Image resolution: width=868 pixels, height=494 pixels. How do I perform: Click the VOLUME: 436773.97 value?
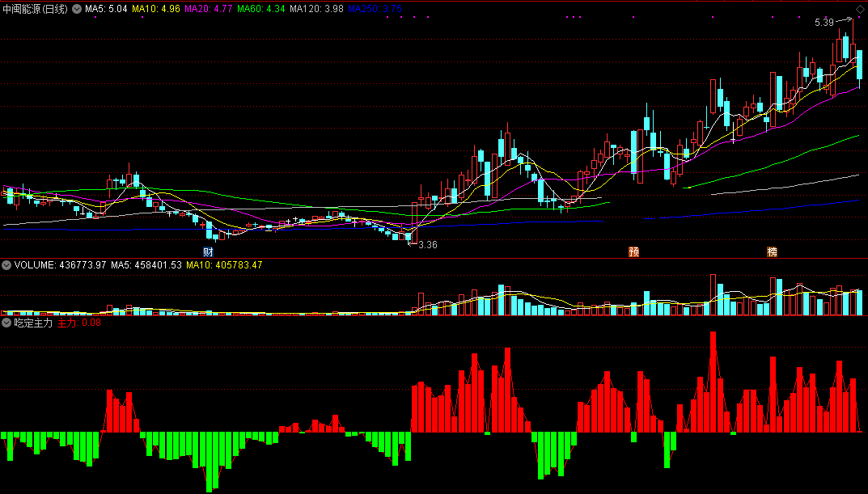coord(61,265)
